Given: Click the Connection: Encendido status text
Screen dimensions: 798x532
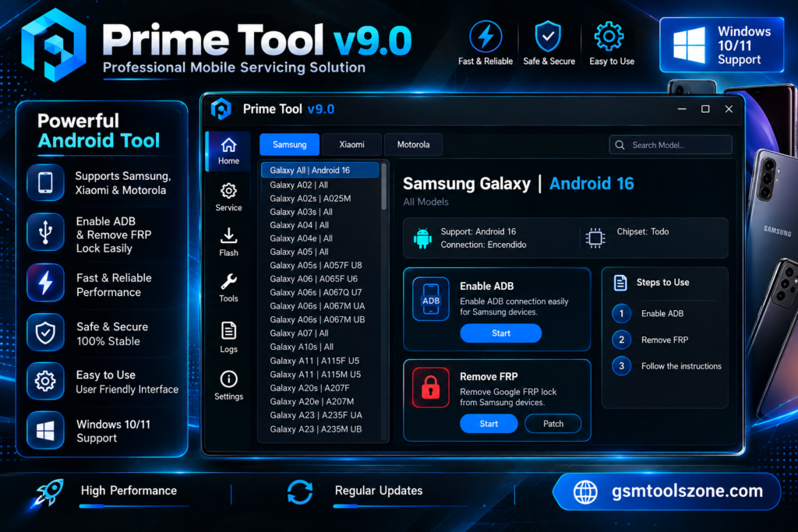Looking at the screenshot, I should click(483, 245).
